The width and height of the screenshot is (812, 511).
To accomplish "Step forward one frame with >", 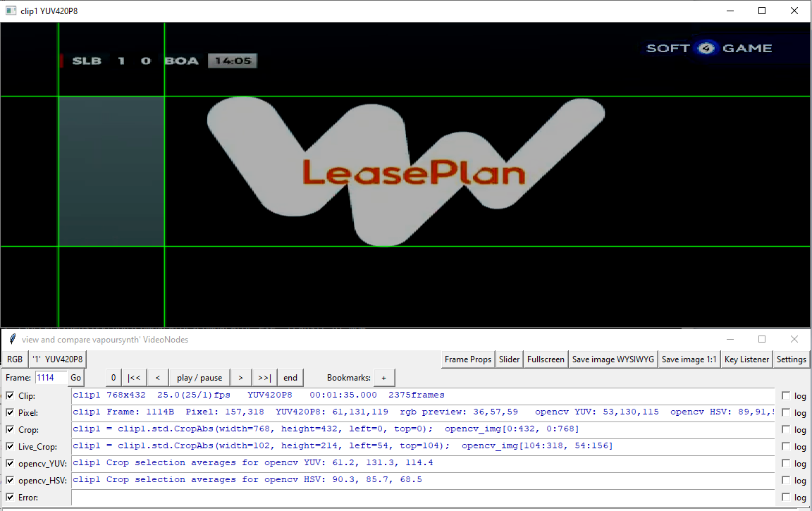I will pyautogui.click(x=240, y=377).
